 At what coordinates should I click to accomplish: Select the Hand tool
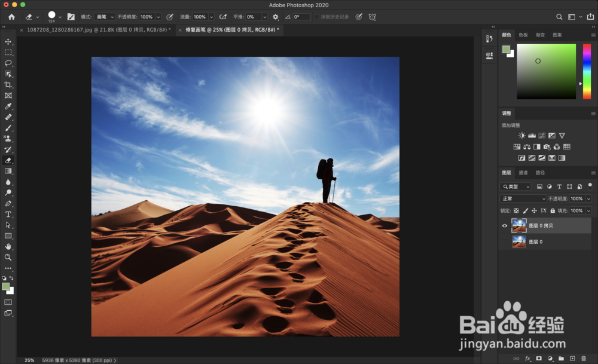pos(8,247)
